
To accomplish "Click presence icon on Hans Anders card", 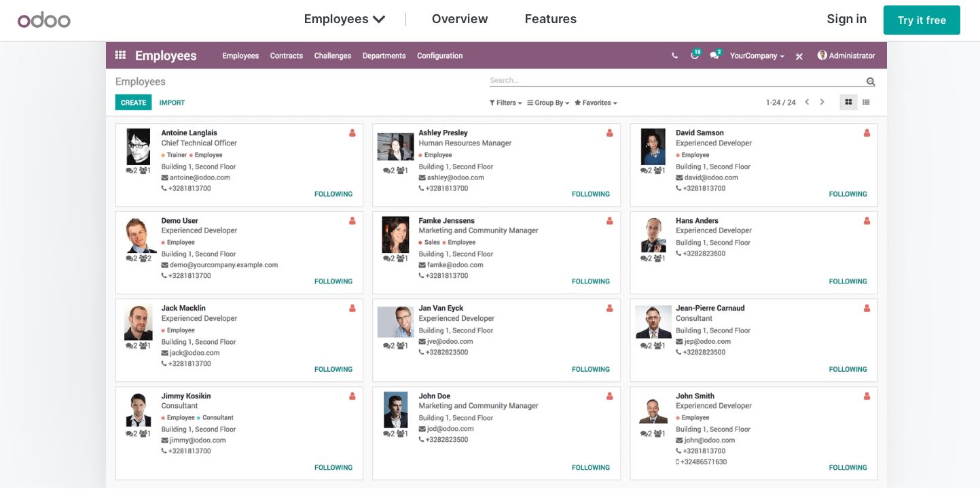I will click(x=867, y=221).
